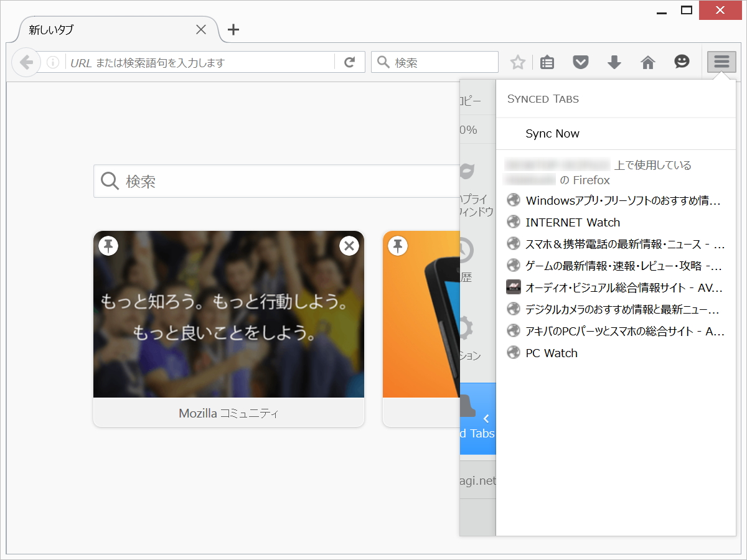Bookmark this page with the star icon
Image resolution: width=747 pixels, height=560 pixels.
tap(517, 62)
